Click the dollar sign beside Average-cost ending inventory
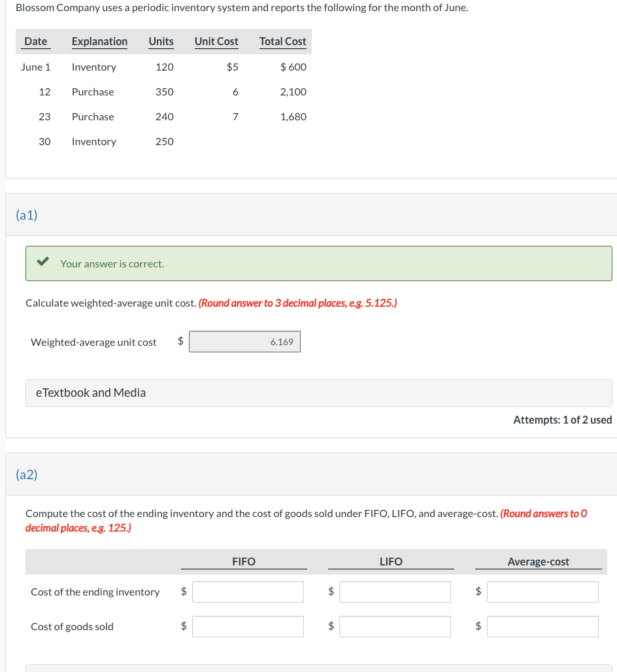Screen dimensions: 617x672 [477, 592]
